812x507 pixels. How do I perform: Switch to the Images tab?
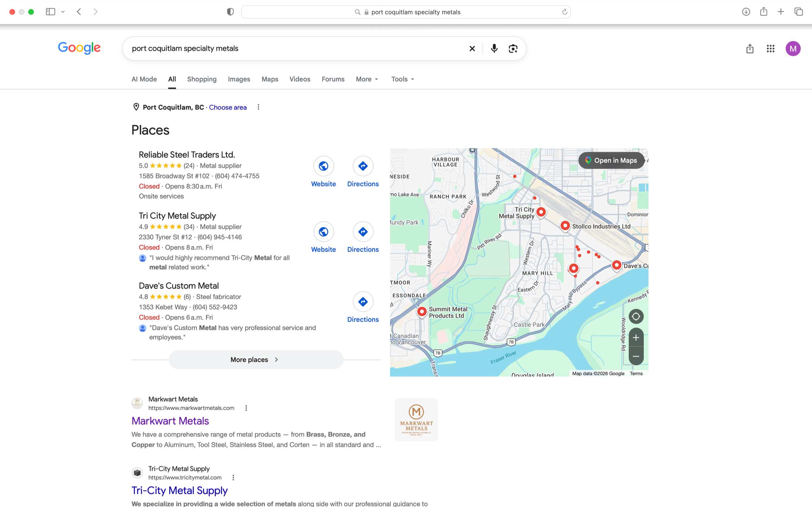[239, 79]
